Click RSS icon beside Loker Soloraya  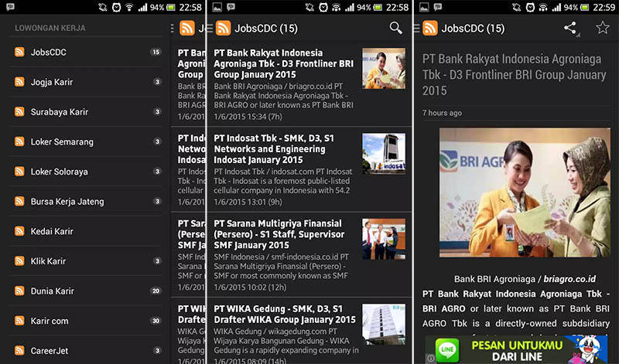pyautogui.click(x=19, y=172)
